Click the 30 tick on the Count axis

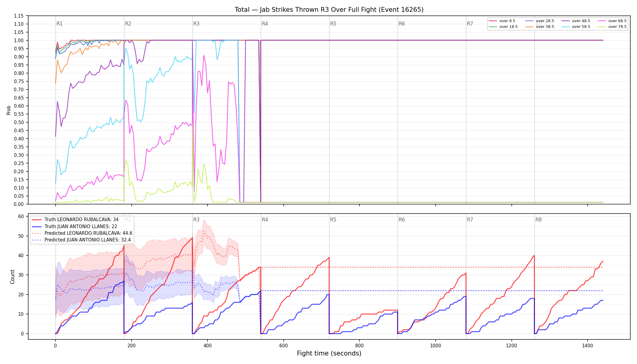coord(21,275)
